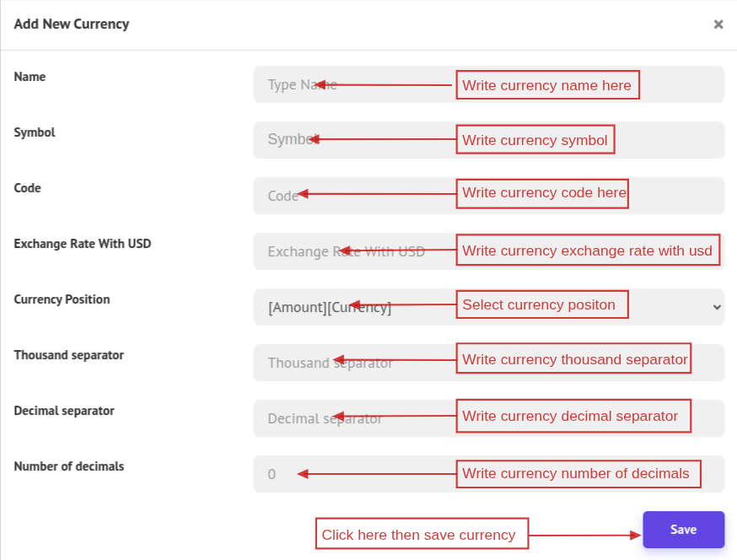Viewport: 737px width, 560px height.
Task: Click the "Decimal separator" label
Action: [x=64, y=411]
